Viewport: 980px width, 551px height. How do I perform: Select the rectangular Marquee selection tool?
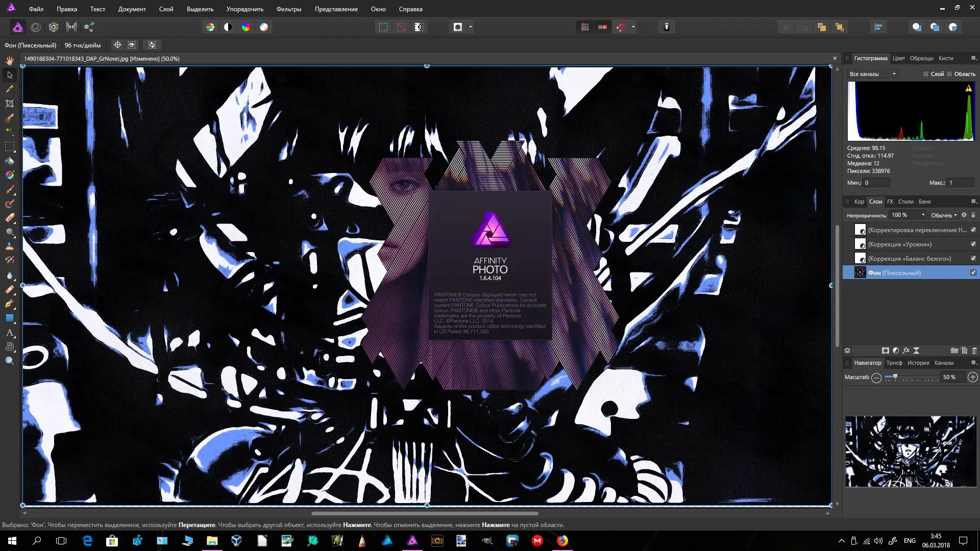click(9, 147)
